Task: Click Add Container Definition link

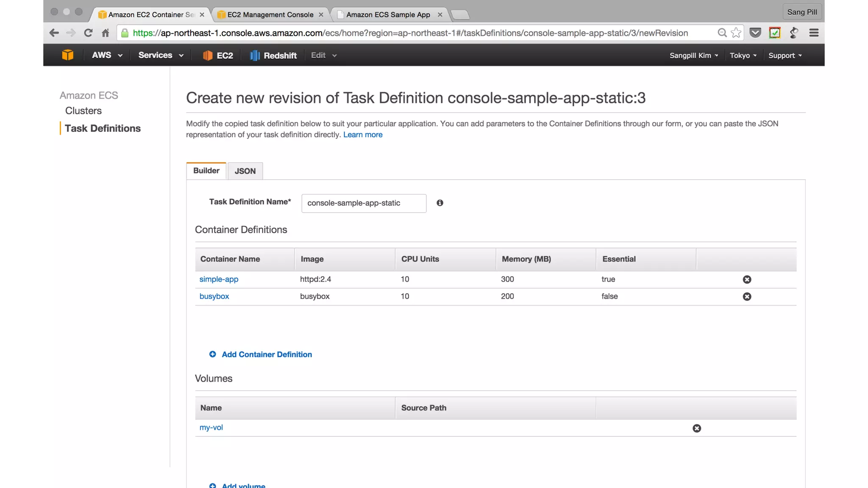Action: [x=266, y=355]
